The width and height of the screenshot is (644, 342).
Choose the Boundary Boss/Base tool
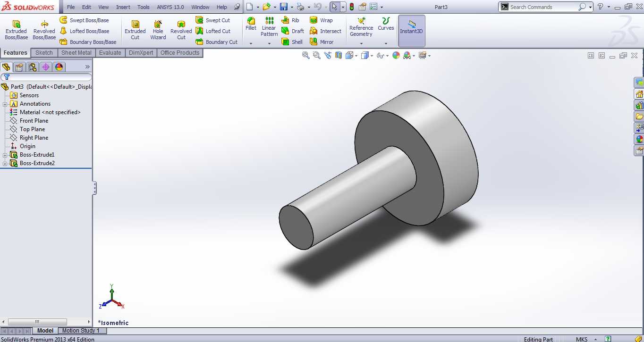88,42
